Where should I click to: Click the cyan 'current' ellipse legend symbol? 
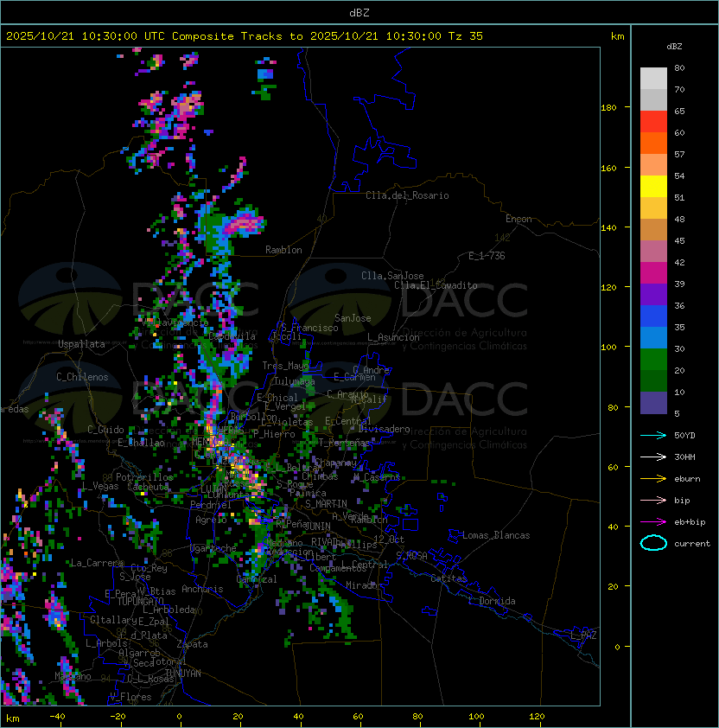[653, 543]
